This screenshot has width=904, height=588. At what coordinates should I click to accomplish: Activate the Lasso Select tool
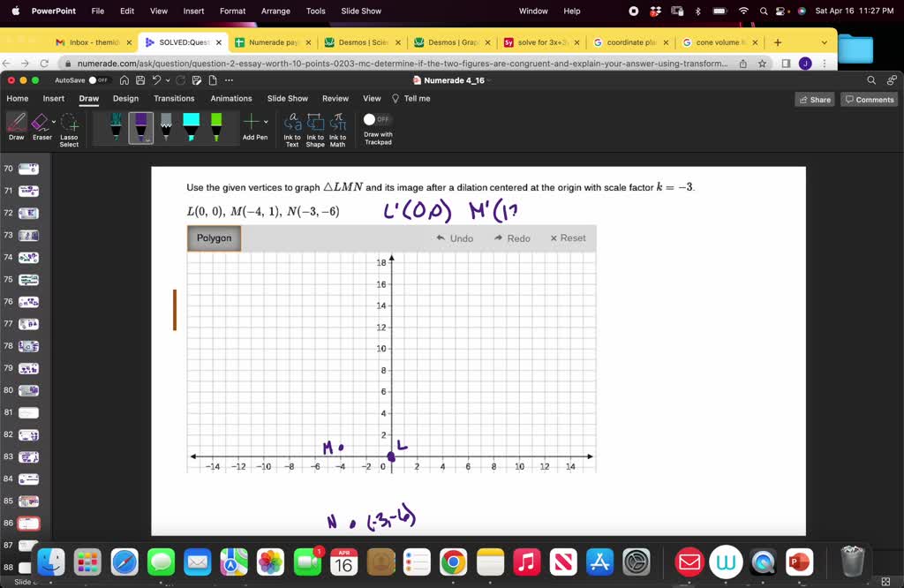[69, 126]
